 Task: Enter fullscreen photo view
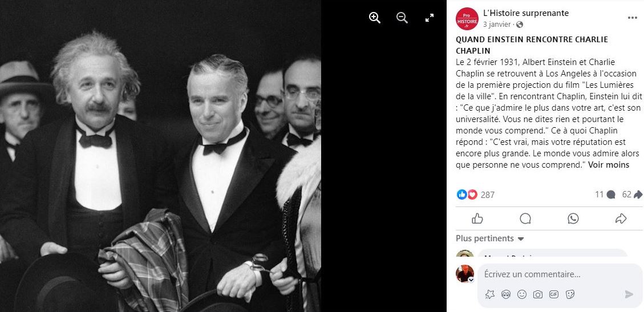[x=429, y=18]
